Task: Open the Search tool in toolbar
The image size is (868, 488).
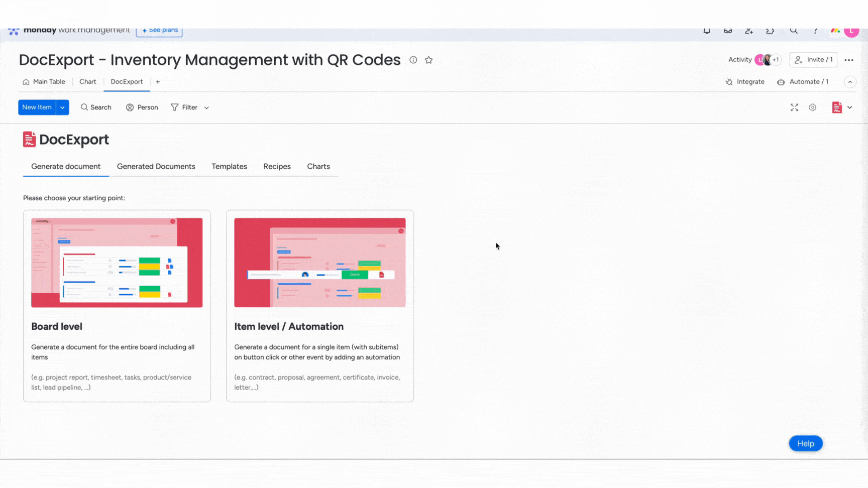Action: 96,107
